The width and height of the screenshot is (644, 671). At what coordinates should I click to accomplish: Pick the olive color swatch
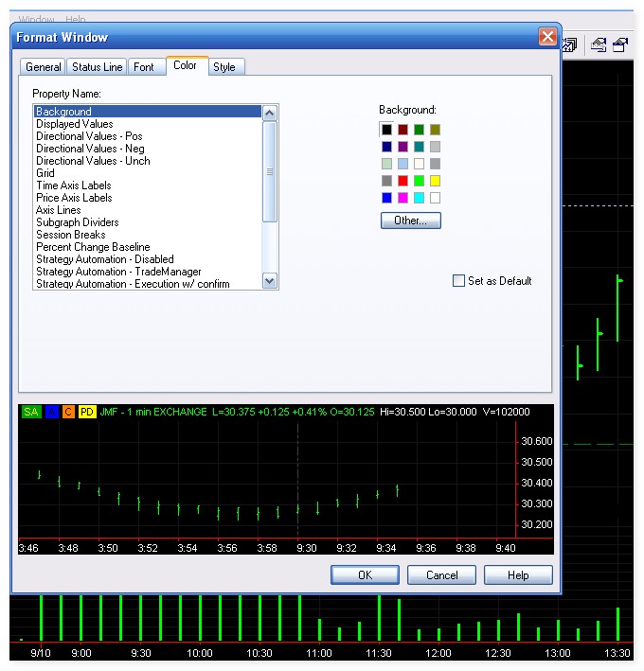click(x=435, y=130)
